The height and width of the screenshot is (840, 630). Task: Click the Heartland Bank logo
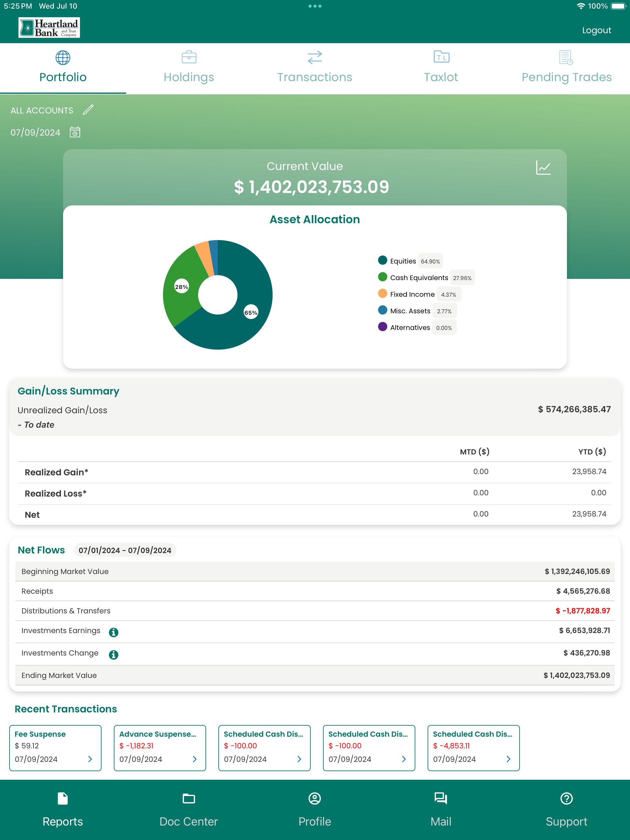coord(50,27)
